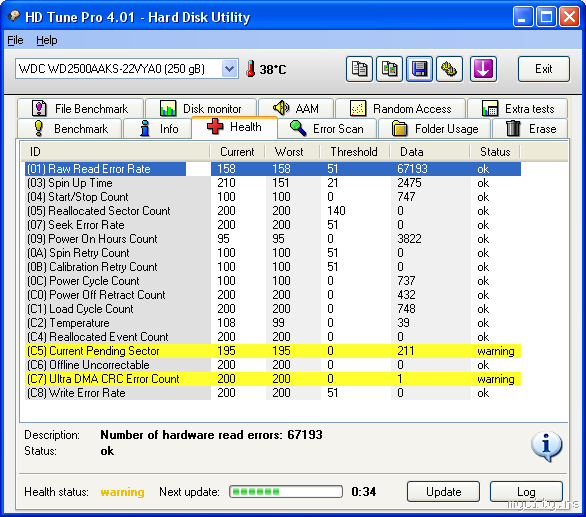
Task: Select the (C2) Temperature row
Action: coord(273,323)
